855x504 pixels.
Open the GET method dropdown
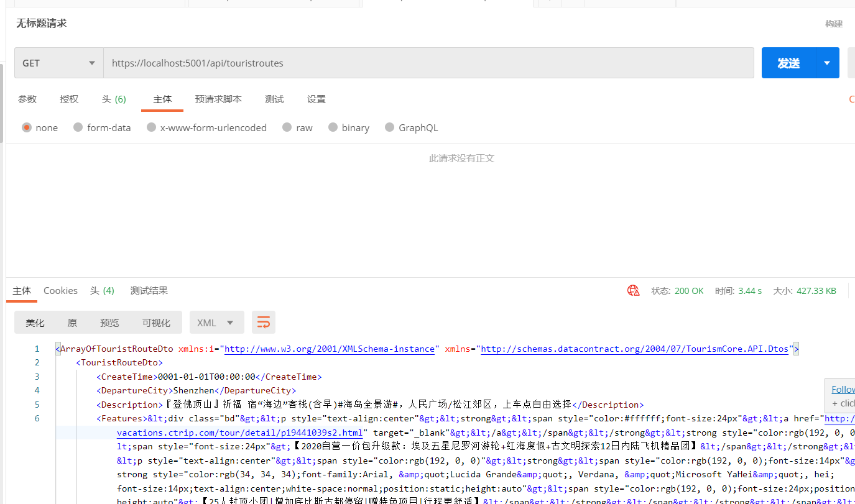click(x=59, y=63)
